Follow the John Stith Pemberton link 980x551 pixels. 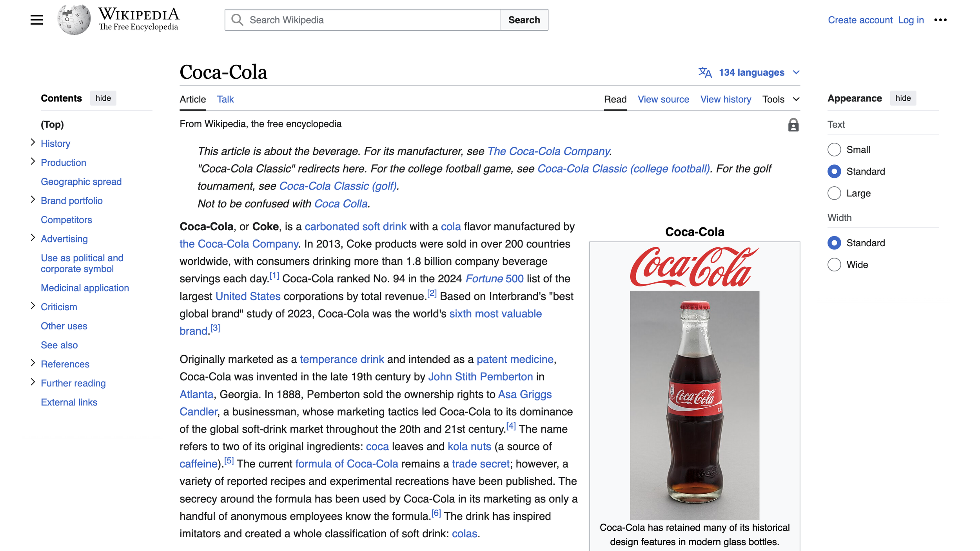click(x=480, y=376)
